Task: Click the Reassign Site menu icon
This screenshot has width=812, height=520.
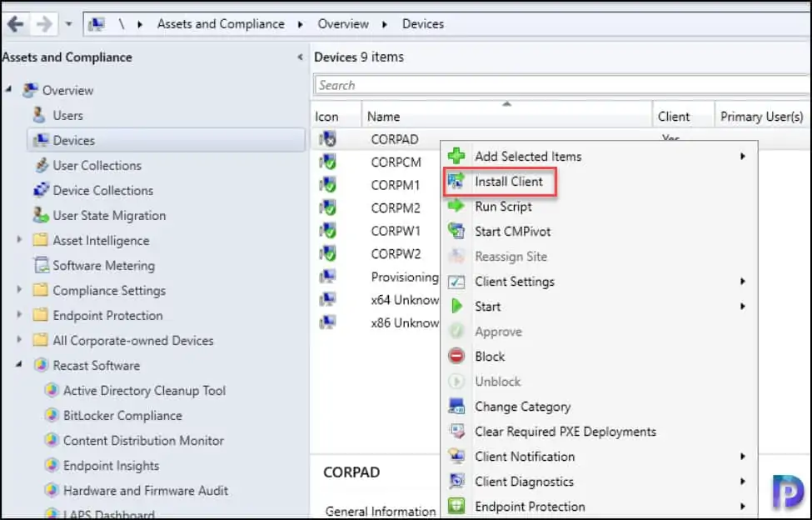Action: [x=456, y=257]
